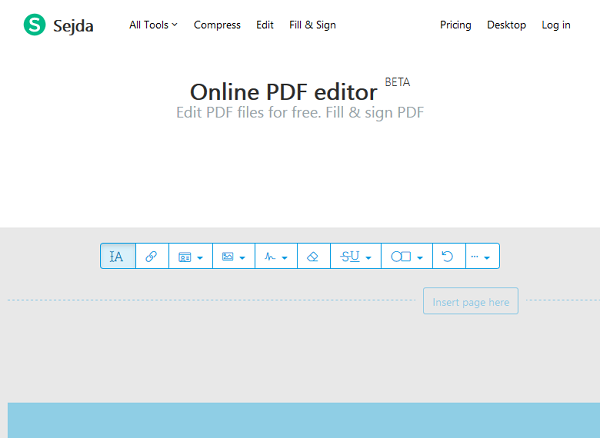Expand the More options ellipsis menu

[481, 257]
